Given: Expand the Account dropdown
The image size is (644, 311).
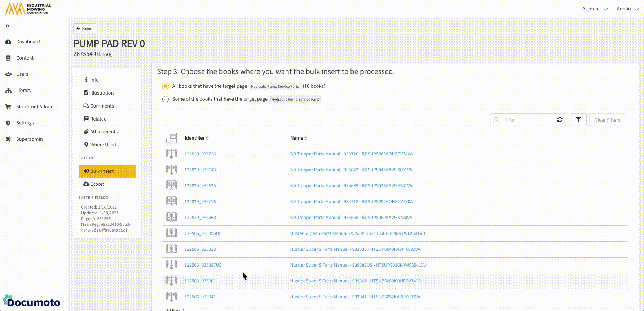Looking at the screenshot, I should [595, 9].
